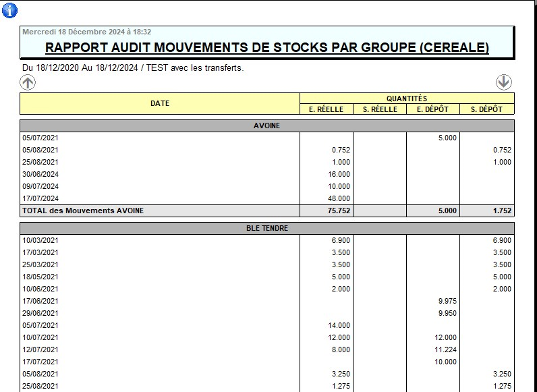
Task: Click the 75.752 total value
Action: tap(337, 211)
